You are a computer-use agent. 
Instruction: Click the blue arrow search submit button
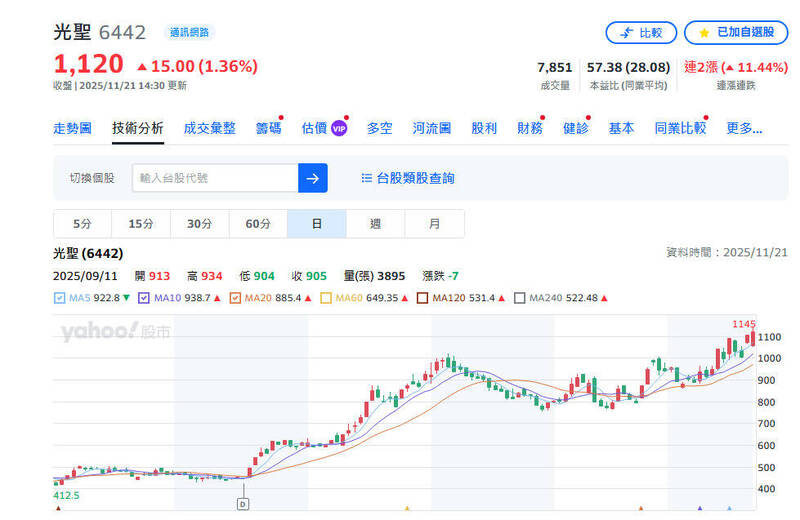pyautogui.click(x=313, y=178)
